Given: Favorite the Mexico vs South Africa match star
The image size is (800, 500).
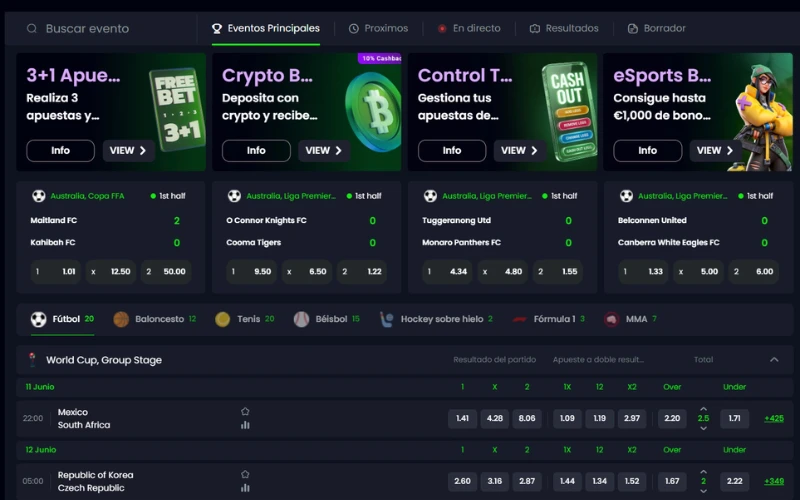Looking at the screenshot, I should click(245, 411).
